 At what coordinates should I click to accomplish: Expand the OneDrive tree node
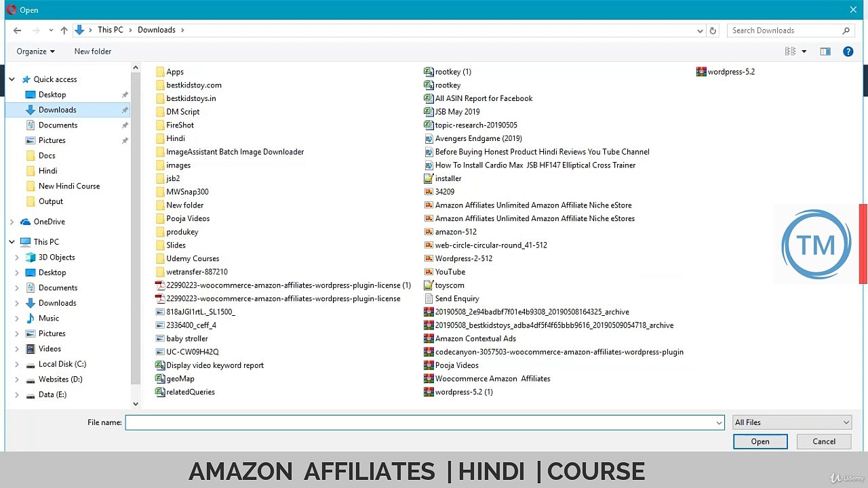click(12, 222)
